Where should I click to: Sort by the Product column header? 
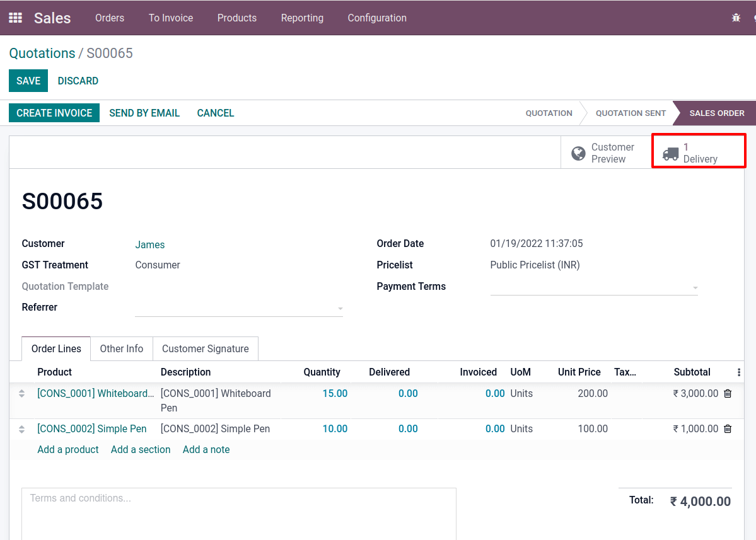pyautogui.click(x=54, y=372)
